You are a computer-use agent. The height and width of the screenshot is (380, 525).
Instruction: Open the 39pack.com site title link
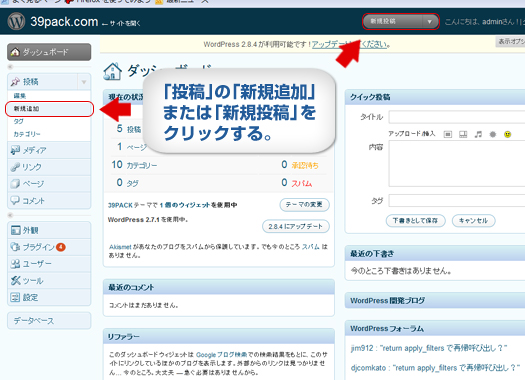click(64, 22)
